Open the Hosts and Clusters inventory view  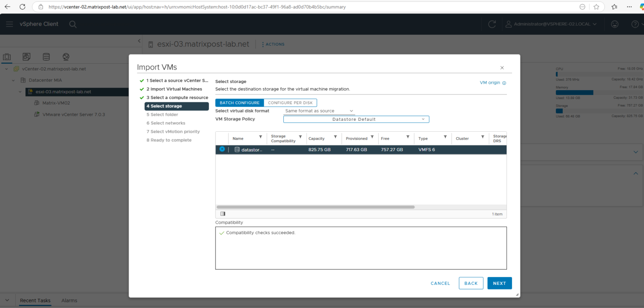[x=7, y=56]
